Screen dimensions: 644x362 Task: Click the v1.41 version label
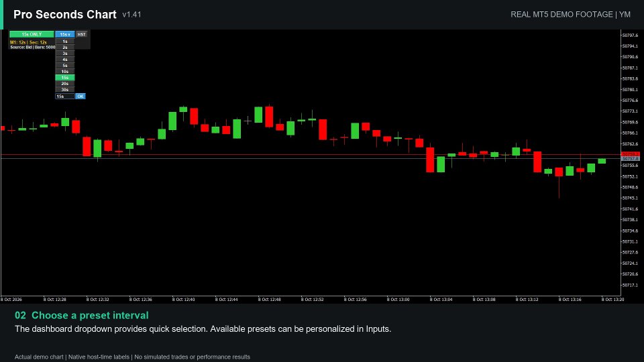point(132,15)
